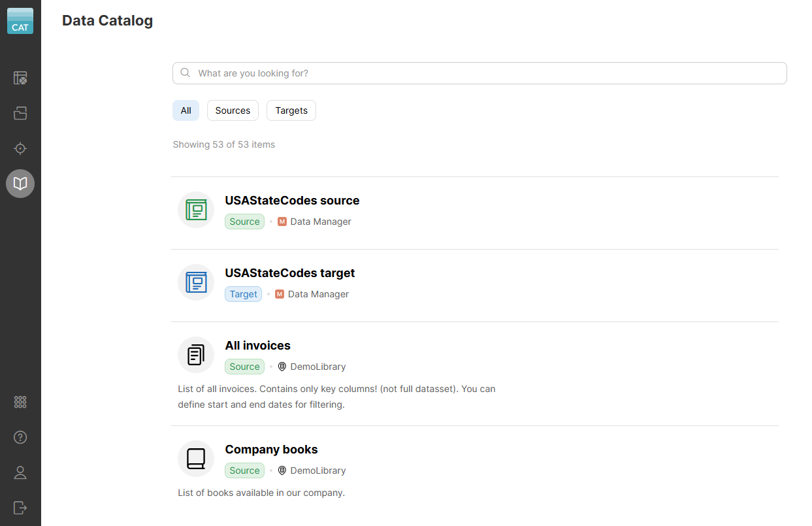The image size is (812, 526).
Task: Select the All filter tab
Action: 186,110
